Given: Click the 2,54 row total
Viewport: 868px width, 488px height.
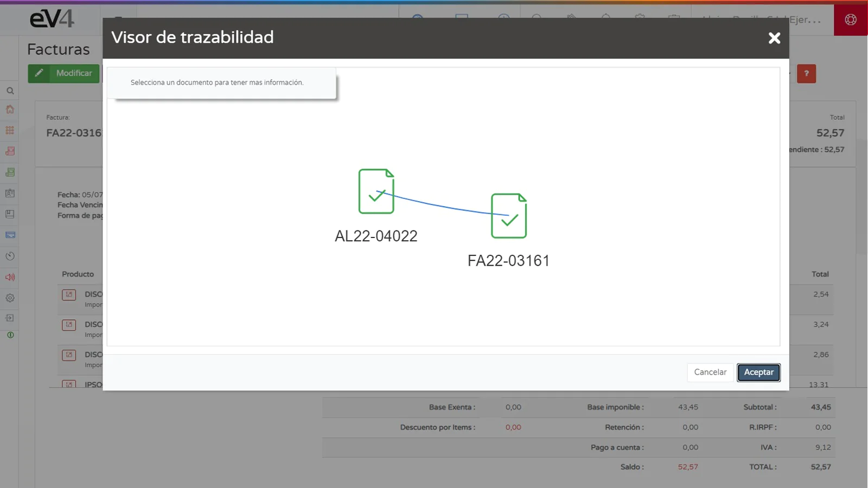Looking at the screenshot, I should [821, 294].
